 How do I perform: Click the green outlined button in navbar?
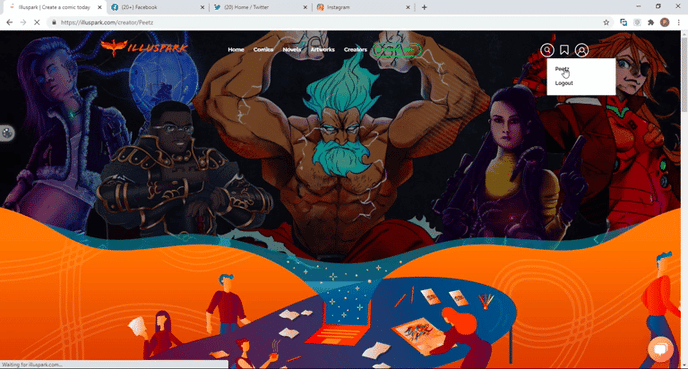(x=396, y=50)
